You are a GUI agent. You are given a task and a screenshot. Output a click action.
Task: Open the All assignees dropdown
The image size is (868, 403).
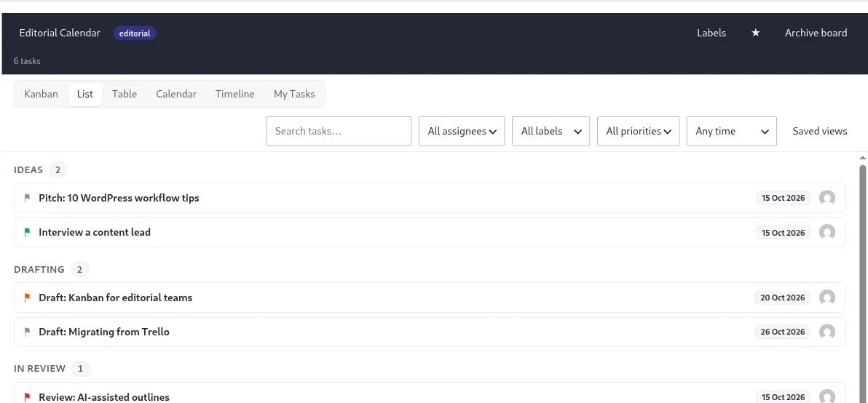(x=462, y=131)
